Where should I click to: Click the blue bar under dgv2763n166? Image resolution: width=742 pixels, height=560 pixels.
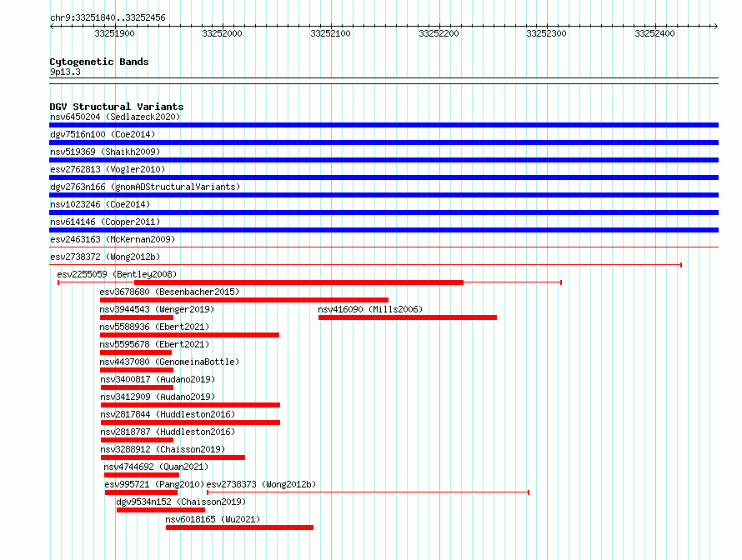[x=384, y=195]
